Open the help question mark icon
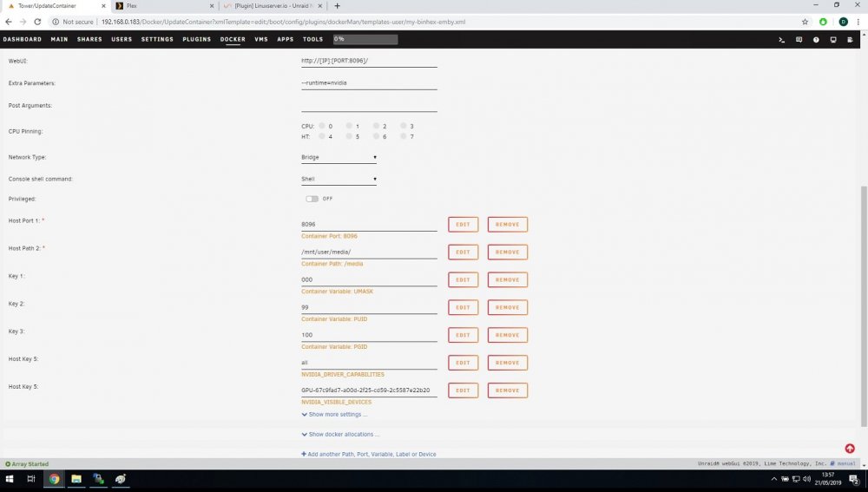This screenshot has width=868, height=492. (x=816, y=40)
